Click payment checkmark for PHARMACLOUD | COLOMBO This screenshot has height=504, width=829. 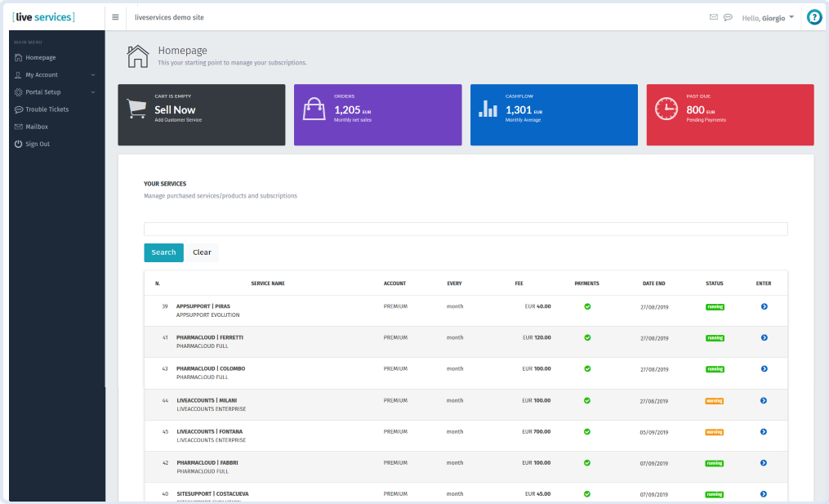pos(587,368)
